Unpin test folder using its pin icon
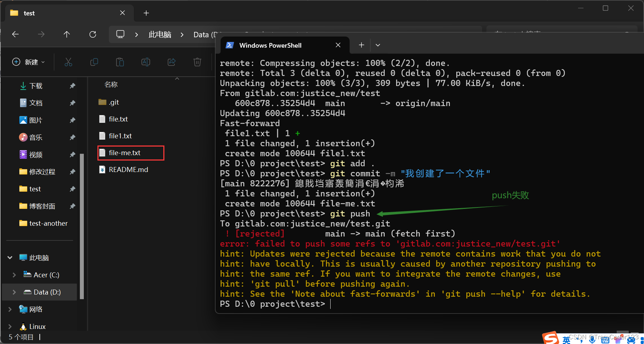Screen dimensions: 644x344 [72, 189]
